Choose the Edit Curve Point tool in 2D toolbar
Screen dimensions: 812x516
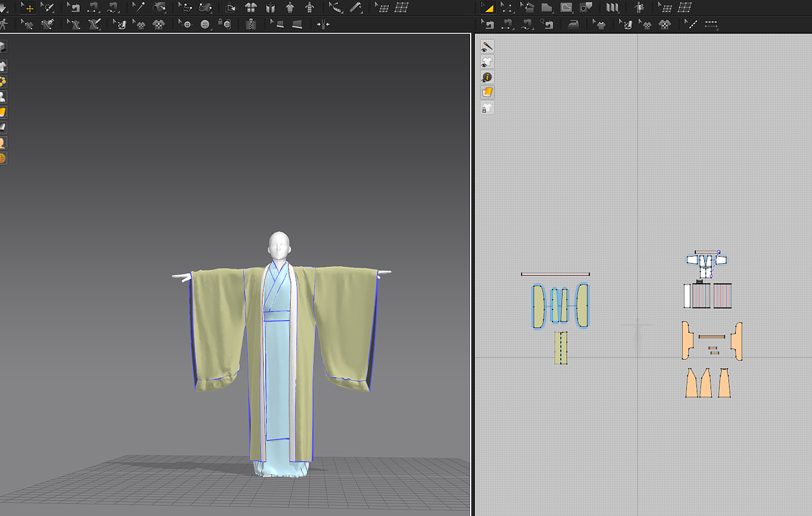click(x=507, y=8)
